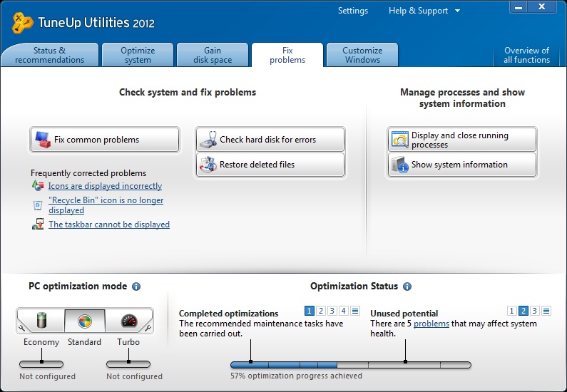Click Fix common problems button

[105, 140]
